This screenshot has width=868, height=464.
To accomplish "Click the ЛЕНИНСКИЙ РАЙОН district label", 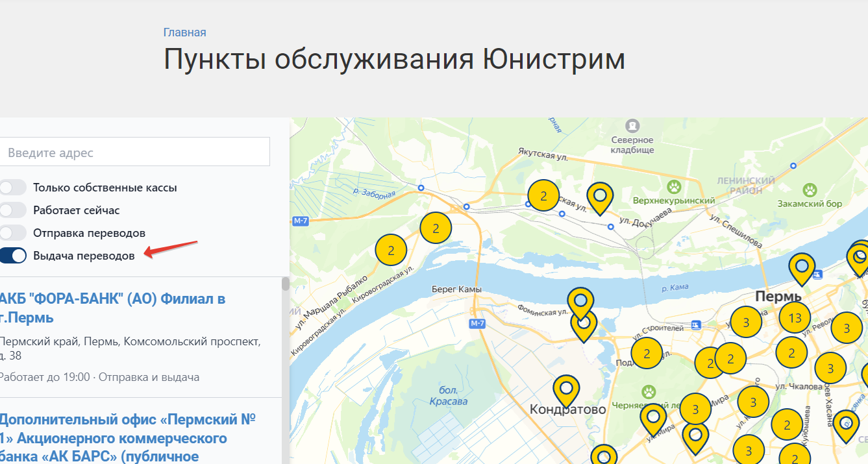I will pyautogui.click(x=746, y=186).
